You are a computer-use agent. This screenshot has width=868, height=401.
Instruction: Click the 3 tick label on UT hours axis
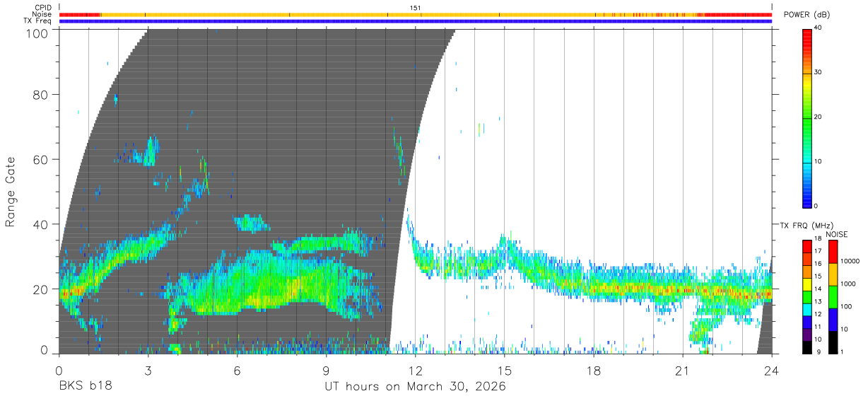(x=148, y=370)
